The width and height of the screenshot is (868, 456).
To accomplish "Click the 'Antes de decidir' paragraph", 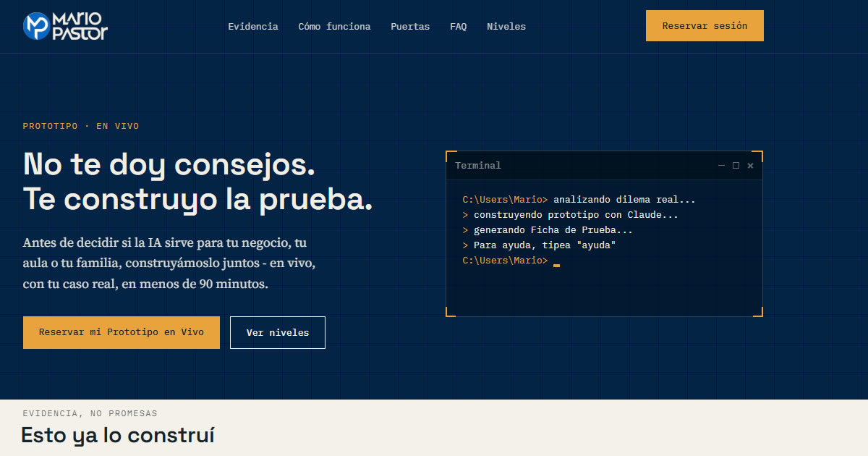I will tap(169, 263).
